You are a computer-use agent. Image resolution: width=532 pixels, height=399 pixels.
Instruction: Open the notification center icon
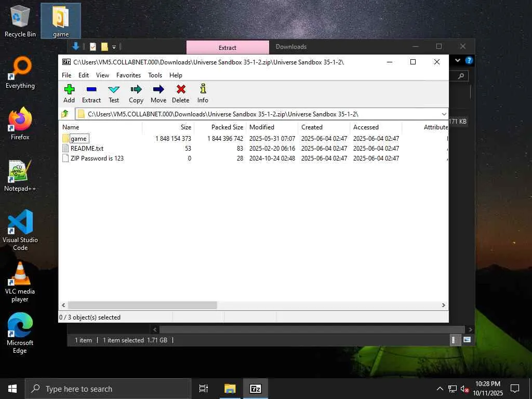click(x=515, y=389)
